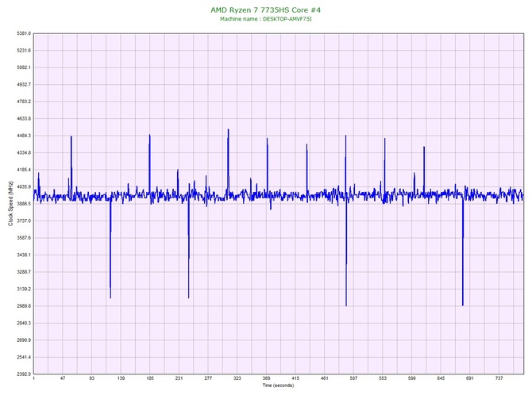Screen dimensions: 532x399
Task: Click the y-axis value 4633.8
Action: 24,119
